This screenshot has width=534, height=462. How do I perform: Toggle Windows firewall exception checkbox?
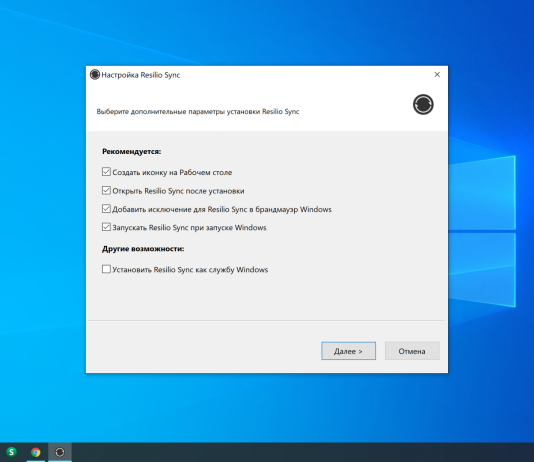click(106, 209)
